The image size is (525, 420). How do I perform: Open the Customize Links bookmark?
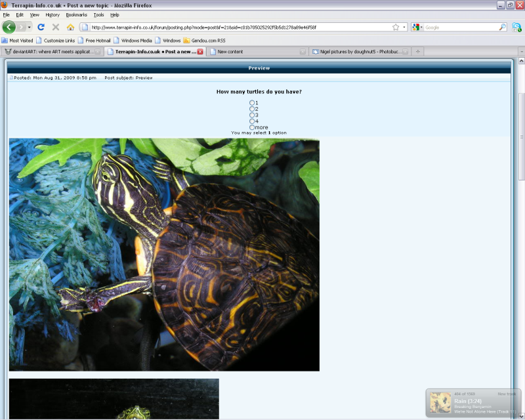tap(56, 41)
